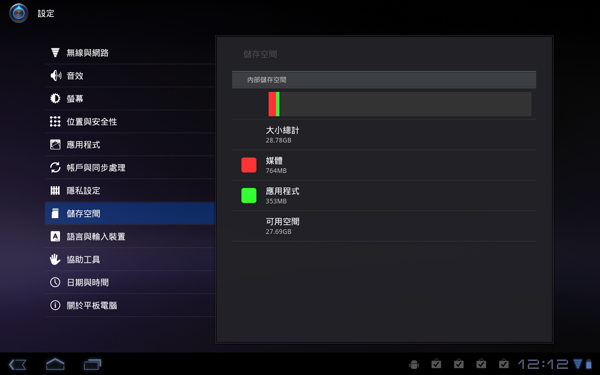This screenshot has height=375, width=600.
Task: Open 語言與輸入裝置 settings
Action: click(130, 236)
